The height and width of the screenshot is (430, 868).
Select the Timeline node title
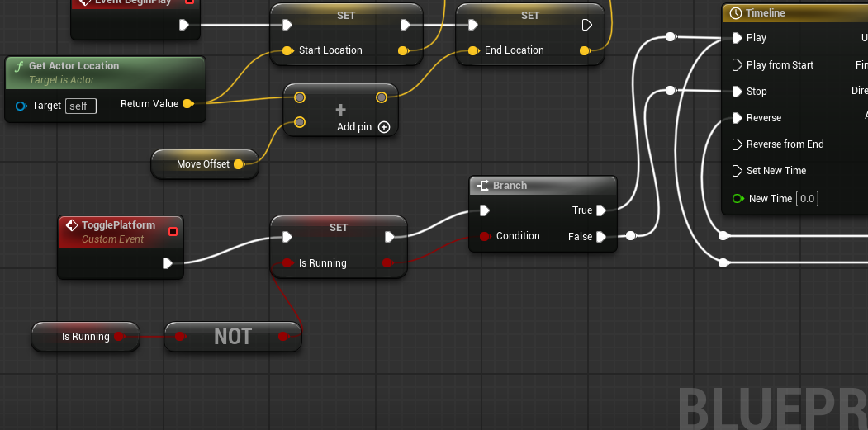tap(765, 12)
